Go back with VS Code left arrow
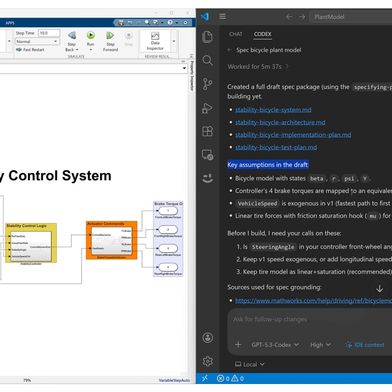This screenshot has width=392, height=392. (289, 17)
